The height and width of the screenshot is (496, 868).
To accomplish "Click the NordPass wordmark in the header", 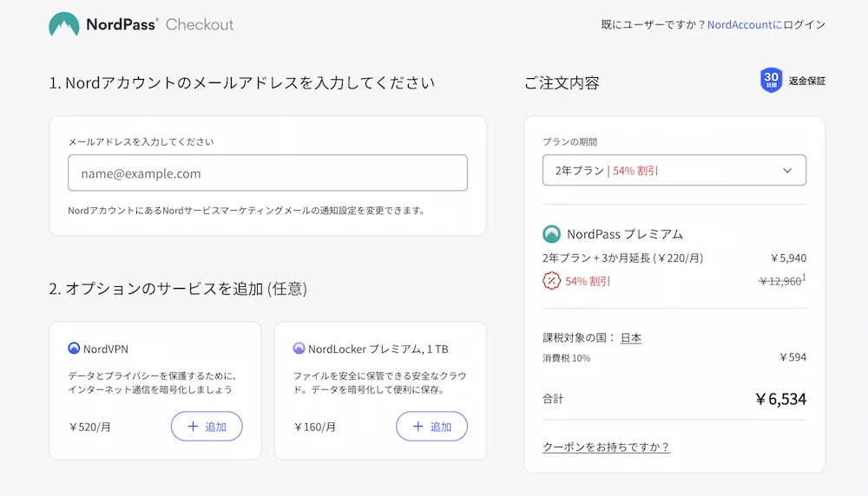I will point(122,24).
